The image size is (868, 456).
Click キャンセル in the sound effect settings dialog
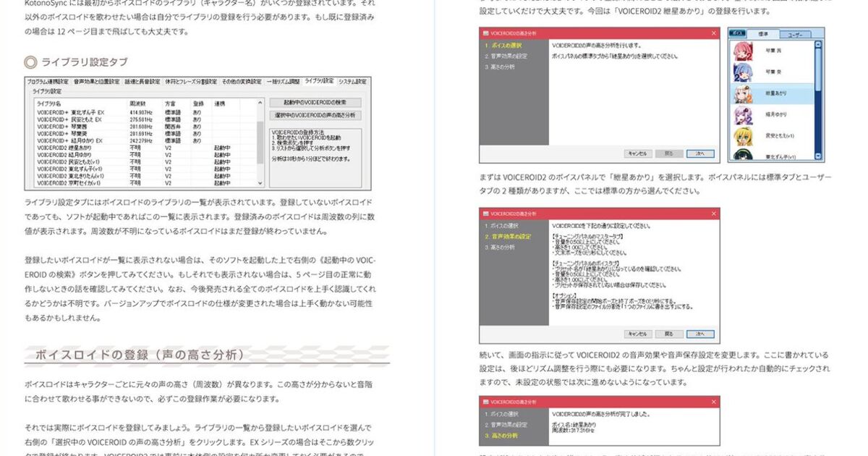pos(638,334)
